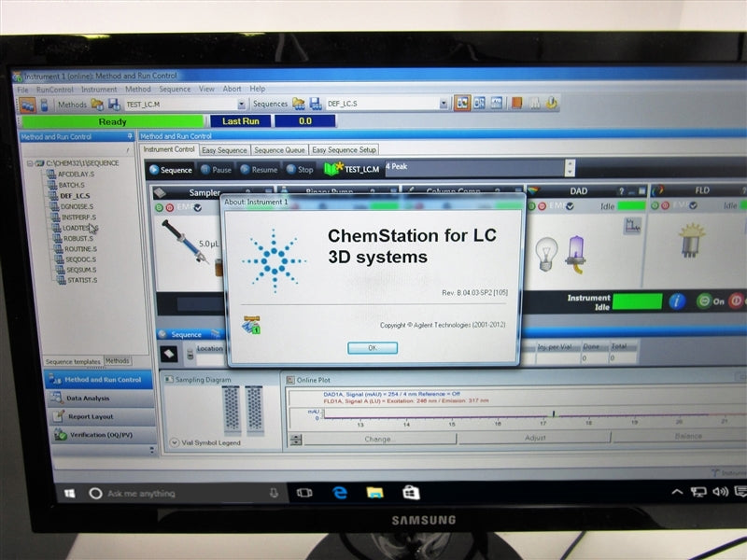Viewport: 747px width, 560px height.
Task: Collapse the C:\CHEM32\1\SEQUENCE tree node
Action: 30,163
